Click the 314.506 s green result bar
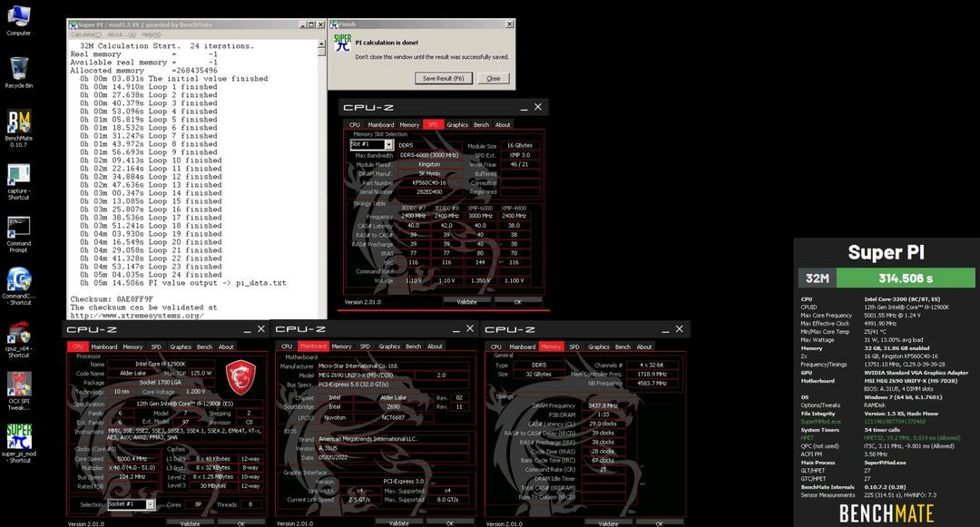This screenshot has width=980, height=527. tap(905, 278)
